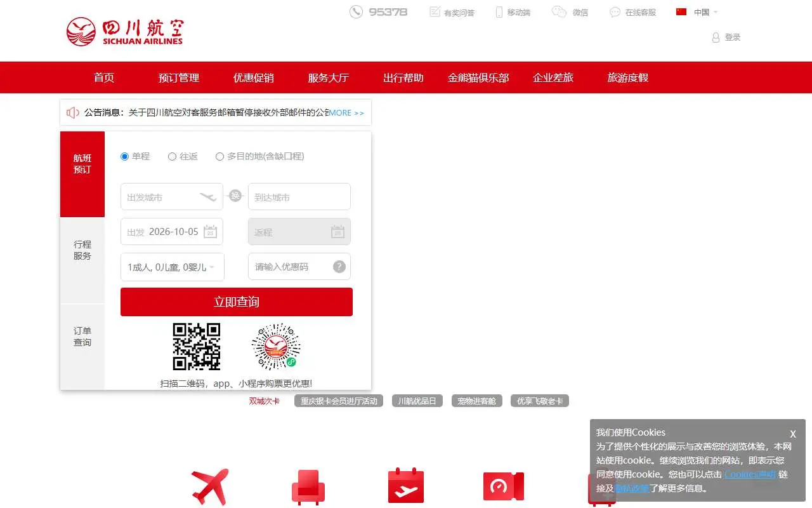
Task: Click the 宠物进客舱 tag
Action: click(477, 401)
